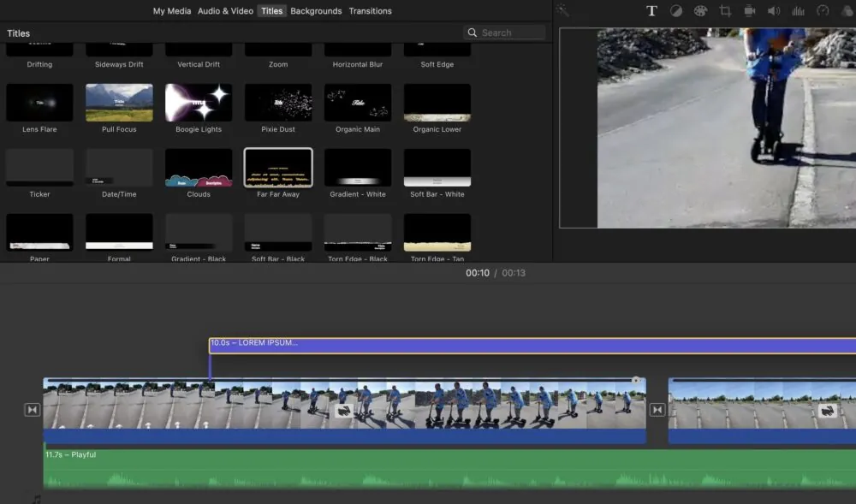Select the Pull Focus title thumbnail
Viewport: 856px width, 504px height.
(x=119, y=103)
